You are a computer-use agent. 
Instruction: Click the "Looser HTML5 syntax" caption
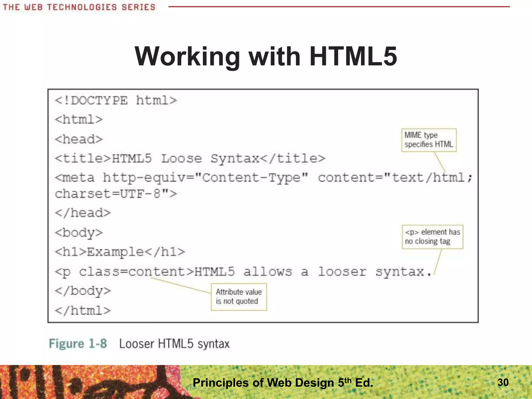pyautogui.click(x=174, y=344)
